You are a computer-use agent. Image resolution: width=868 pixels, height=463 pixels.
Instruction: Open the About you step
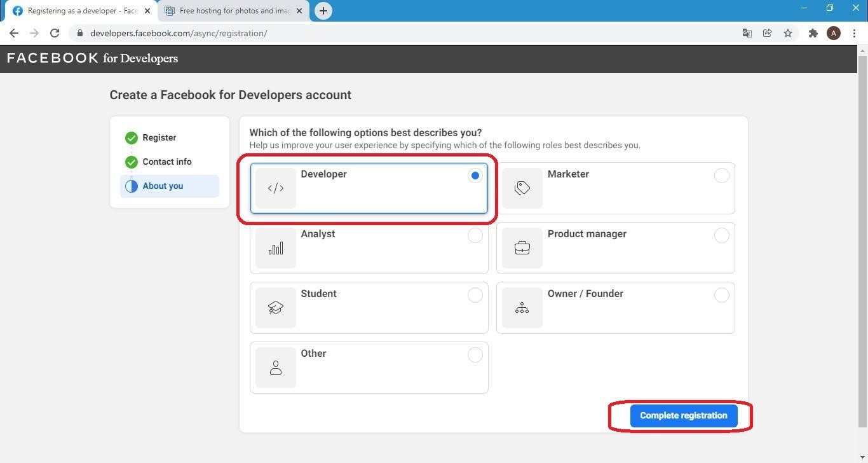click(x=170, y=186)
